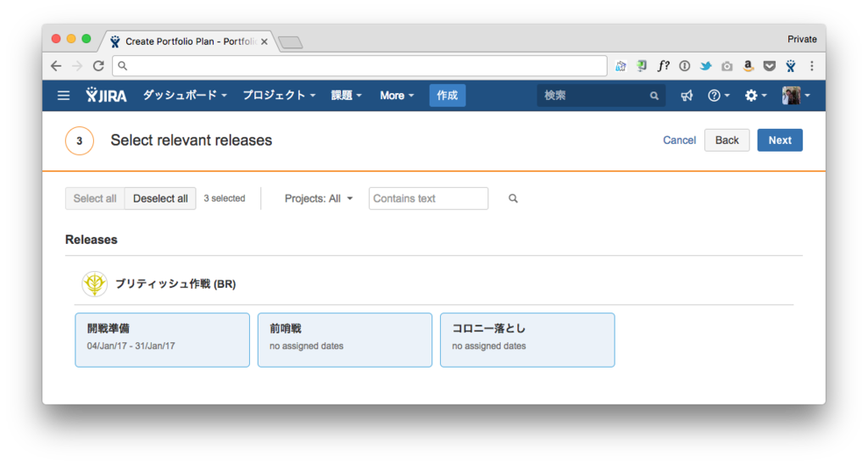This screenshot has height=465, width=868.
Task: Click the 3 selected count text
Action: (224, 198)
